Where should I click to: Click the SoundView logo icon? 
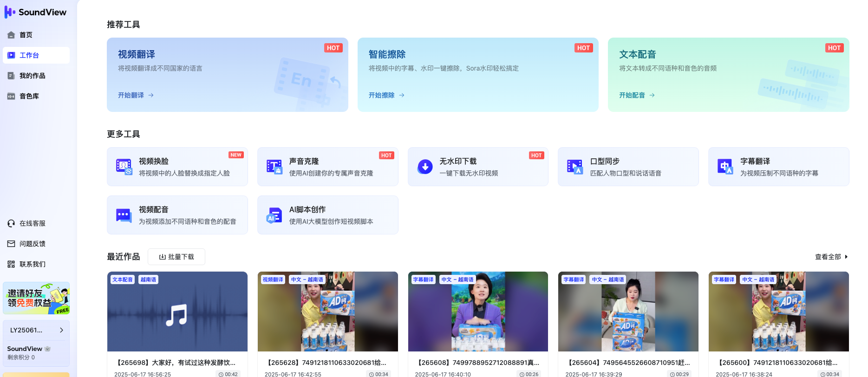(x=10, y=12)
